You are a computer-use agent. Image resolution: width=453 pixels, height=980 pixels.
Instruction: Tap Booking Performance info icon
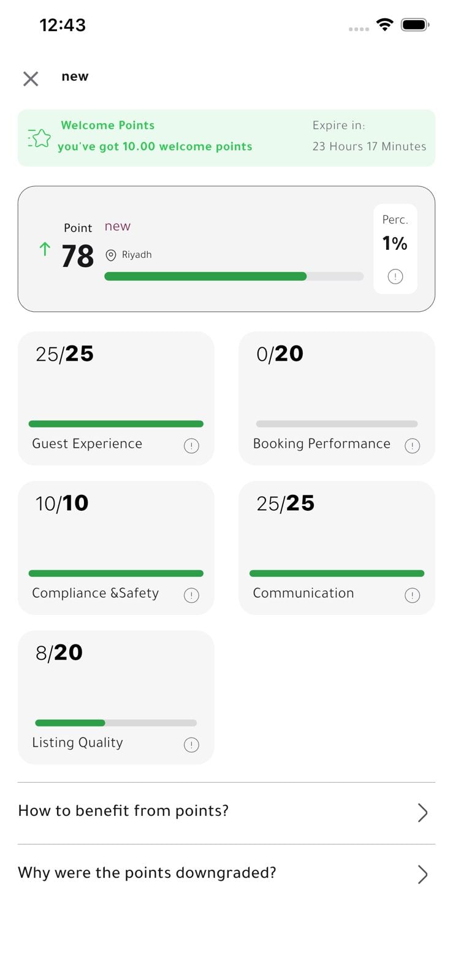tap(412, 445)
